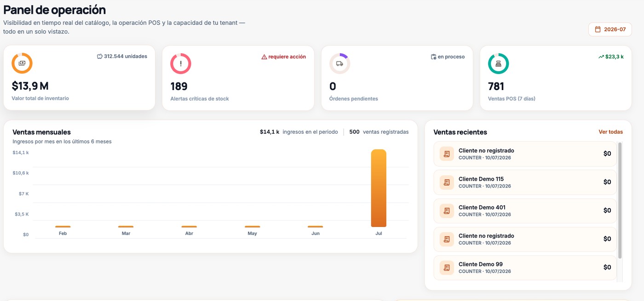
Task: Click the tall Jul bar in the chart
Action: click(x=379, y=188)
